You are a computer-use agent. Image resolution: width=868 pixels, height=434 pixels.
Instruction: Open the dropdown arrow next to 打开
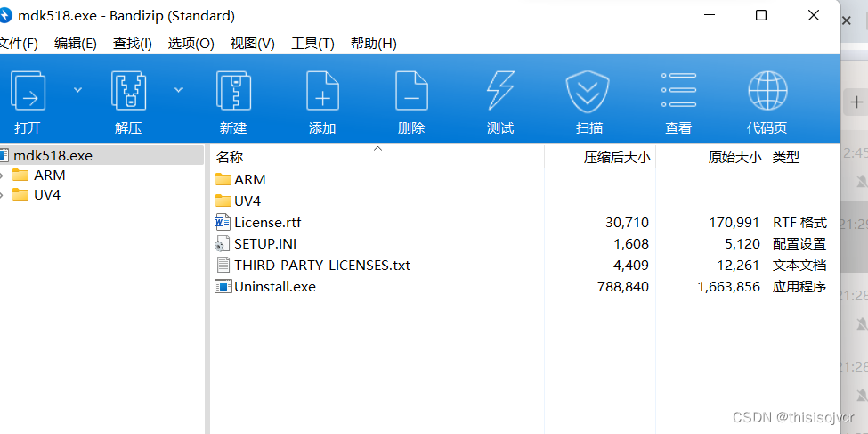coord(77,90)
